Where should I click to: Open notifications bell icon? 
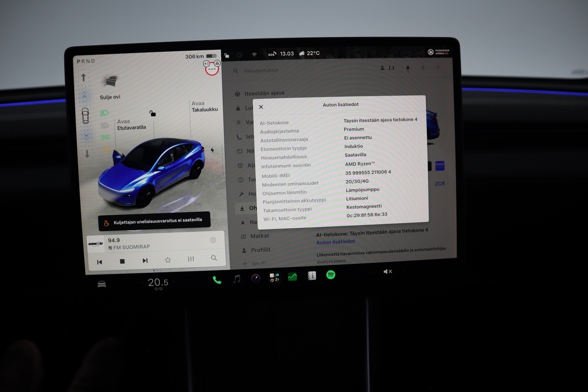pos(408,68)
